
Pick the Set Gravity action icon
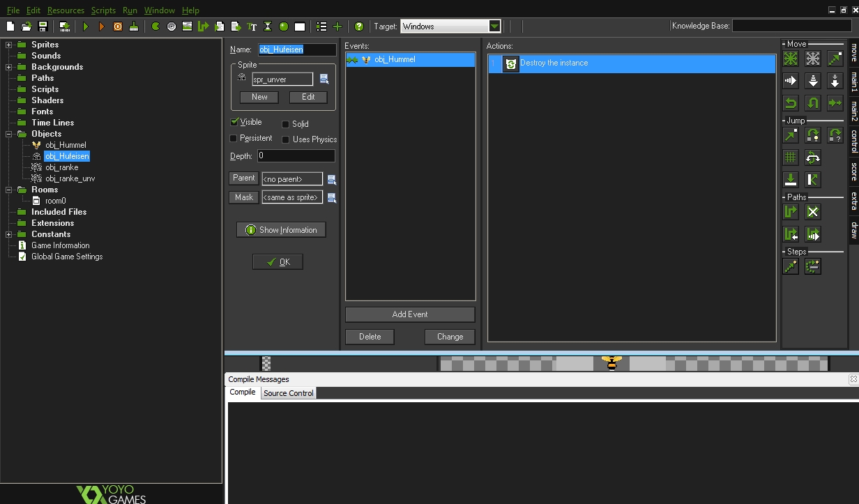pyautogui.click(x=835, y=81)
